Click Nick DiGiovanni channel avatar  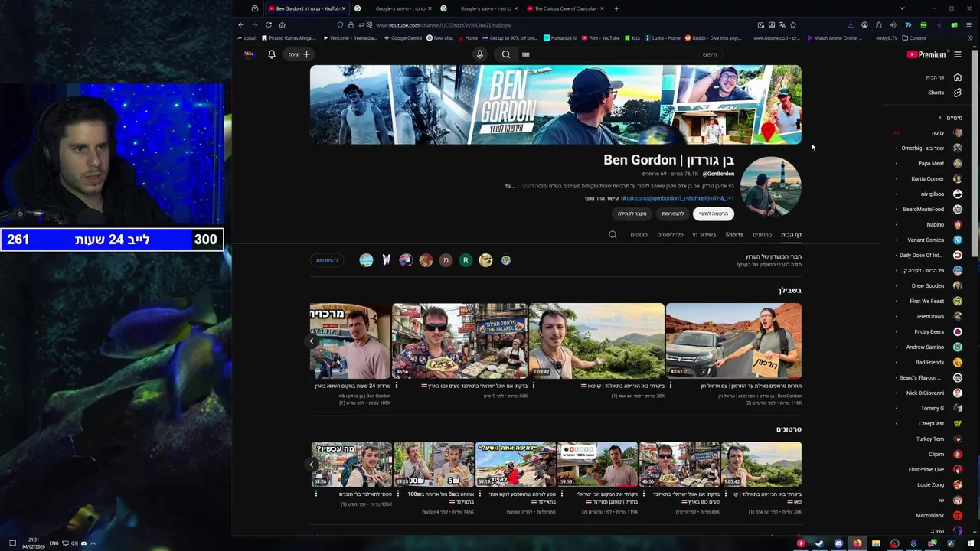[x=958, y=393]
